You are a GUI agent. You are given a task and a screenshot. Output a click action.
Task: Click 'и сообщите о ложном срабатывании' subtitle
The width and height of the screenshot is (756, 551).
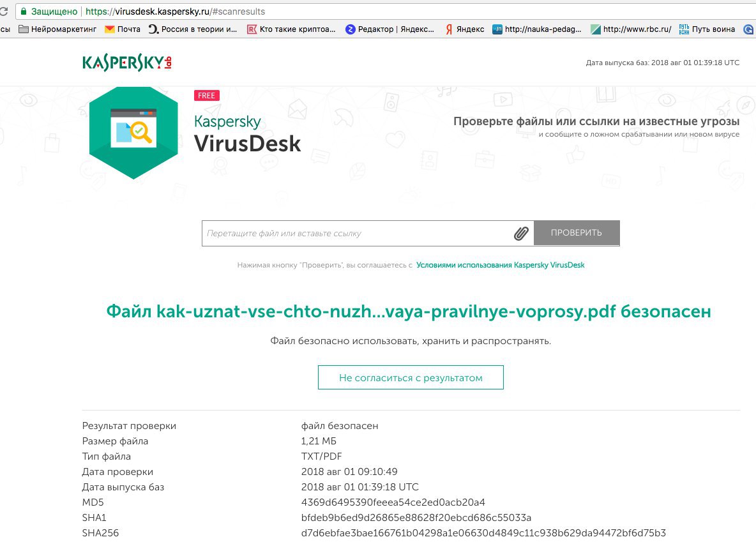(x=639, y=135)
